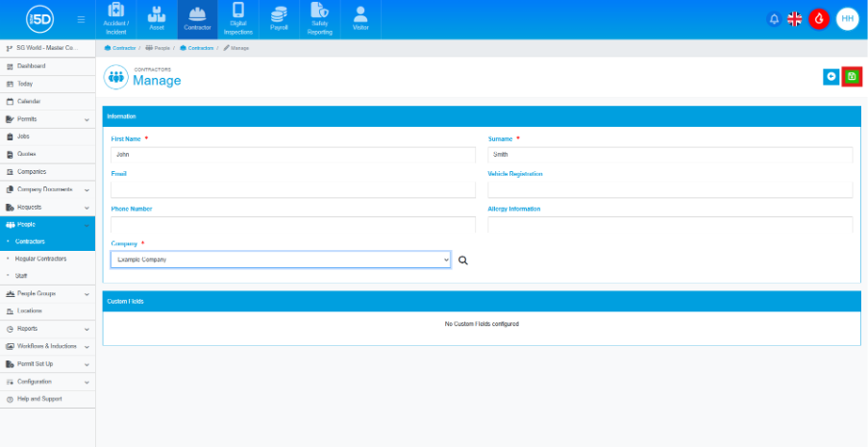This screenshot has width=868, height=447.
Task: Select Staff submenu item
Action: 48,275
